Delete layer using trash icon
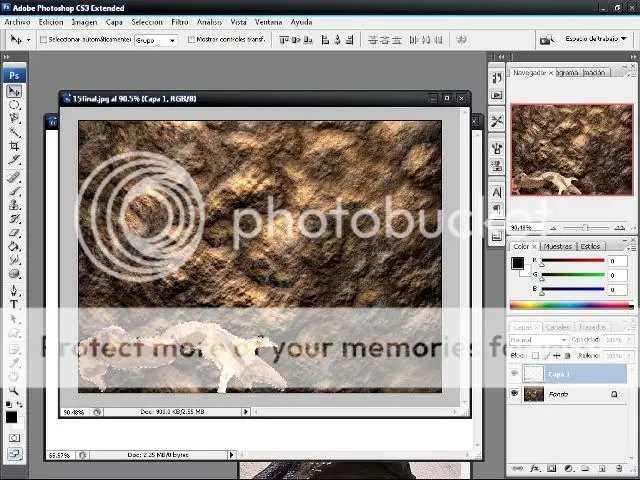 pos(619,468)
